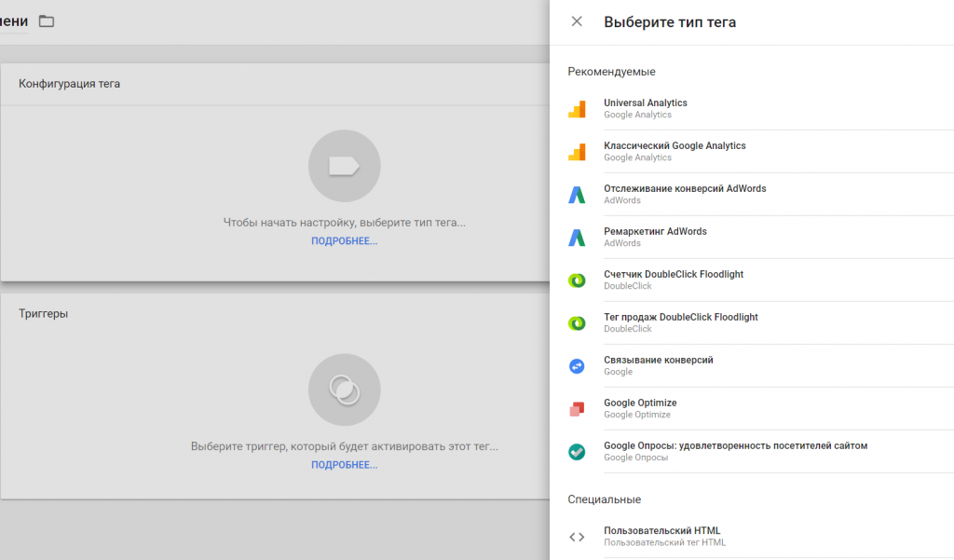Open ПОДРОБНЕЕ link under Триггеры
This screenshot has width=954, height=560.
click(x=345, y=465)
